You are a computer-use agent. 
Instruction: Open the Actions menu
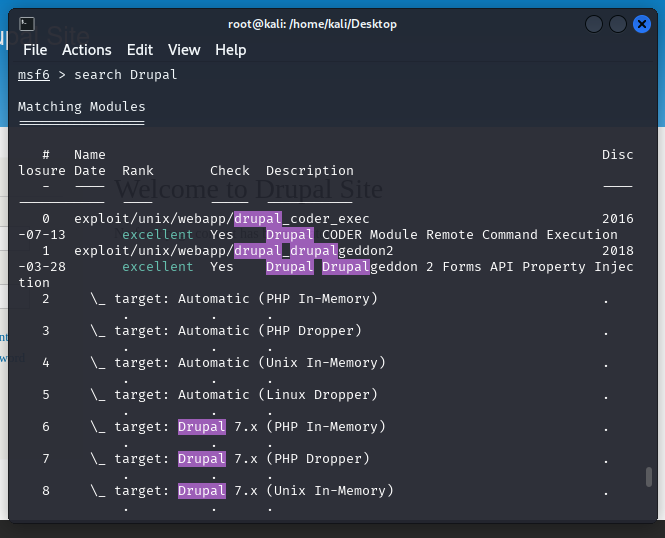(x=87, y=50)
